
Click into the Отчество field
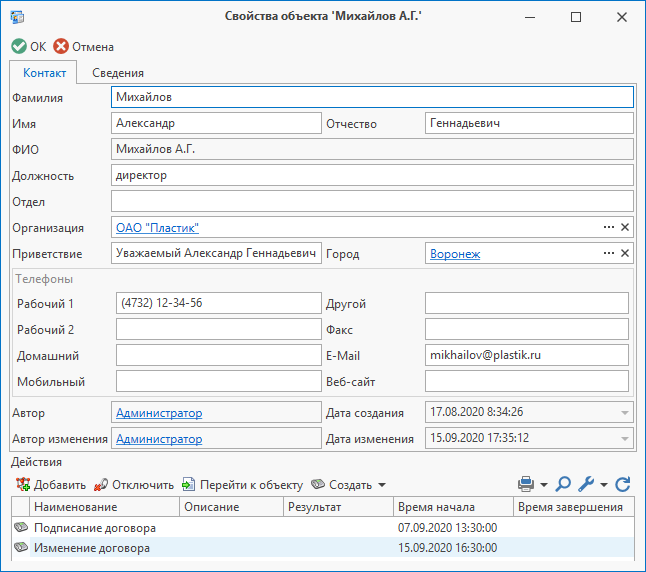click(529, 123)
